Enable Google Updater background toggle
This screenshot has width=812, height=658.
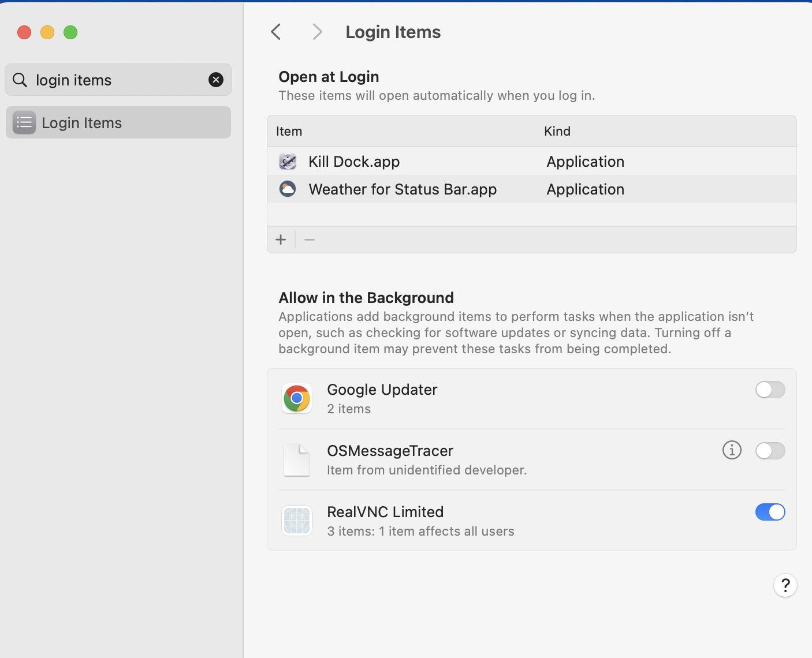pos(770,390)
